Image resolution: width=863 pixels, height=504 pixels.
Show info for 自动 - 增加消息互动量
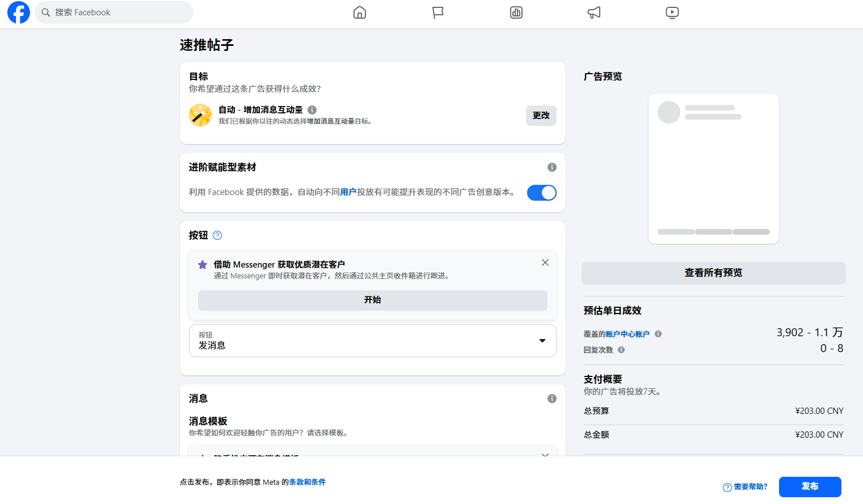click(x=312, y=110)
